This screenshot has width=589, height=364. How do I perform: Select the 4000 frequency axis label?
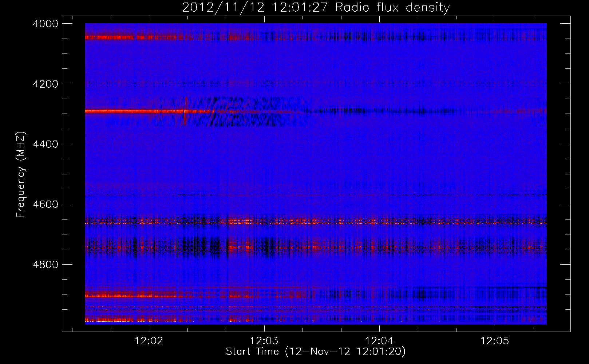tap(46, 24)
